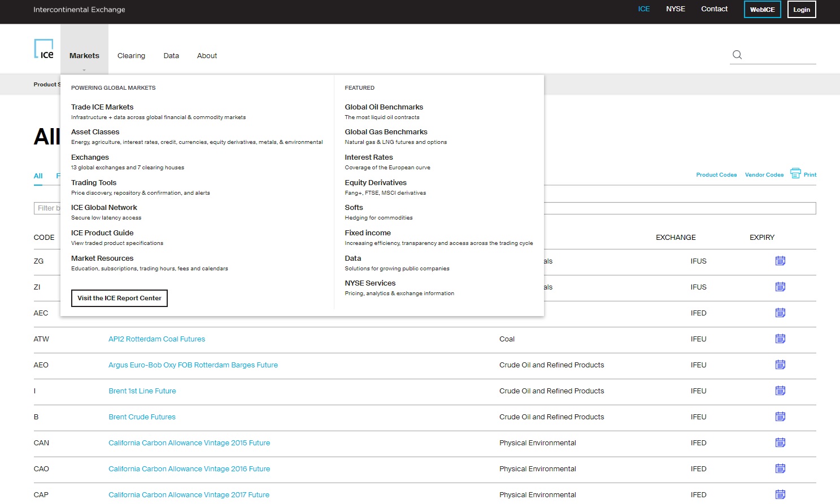Click the EXCHANGE column header
The height and width of the screenshot is (504, 840).
pos(676,237)
